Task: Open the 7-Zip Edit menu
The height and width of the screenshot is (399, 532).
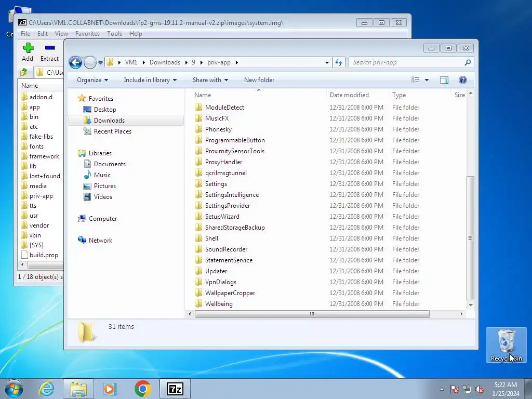Action: click(43, 34)
